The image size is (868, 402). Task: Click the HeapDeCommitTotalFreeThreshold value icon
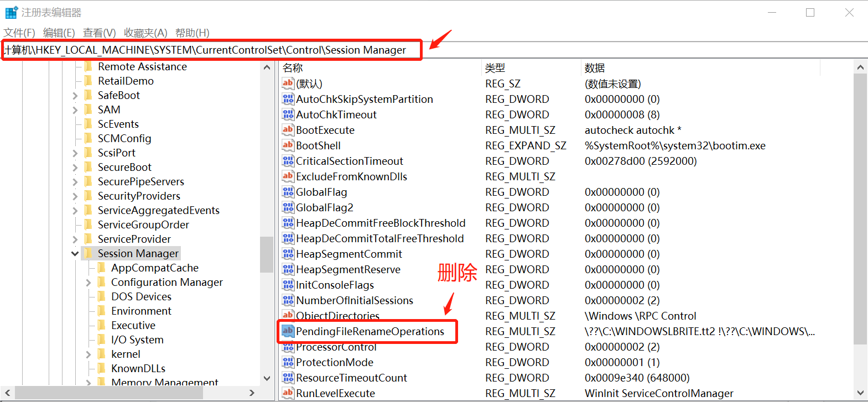coord(288,238)
